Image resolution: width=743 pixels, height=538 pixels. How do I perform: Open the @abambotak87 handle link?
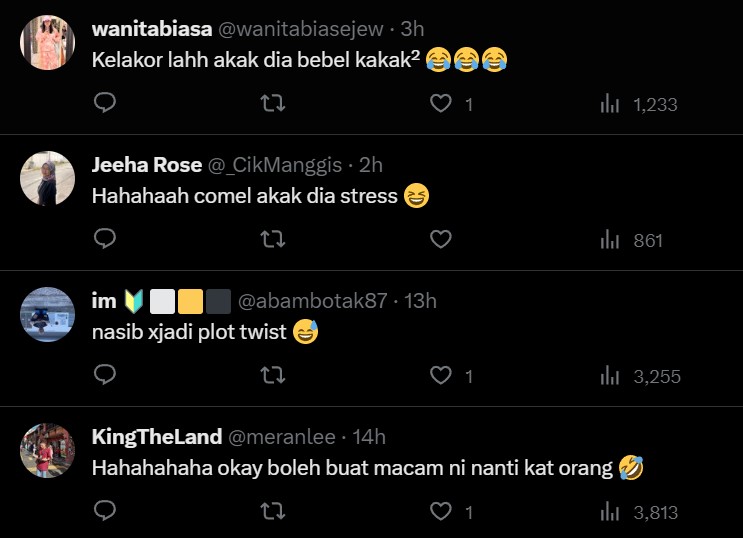click(x=313, y=301)
